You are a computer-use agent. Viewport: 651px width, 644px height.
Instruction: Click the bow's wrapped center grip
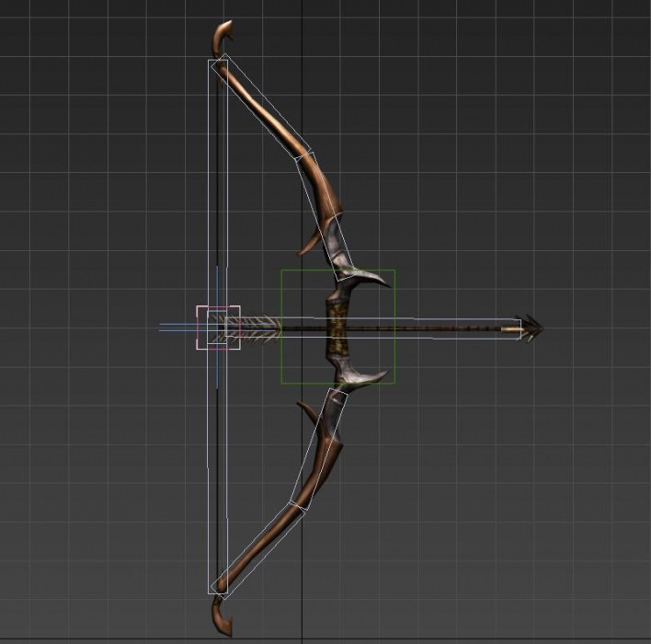coord(338,327)
